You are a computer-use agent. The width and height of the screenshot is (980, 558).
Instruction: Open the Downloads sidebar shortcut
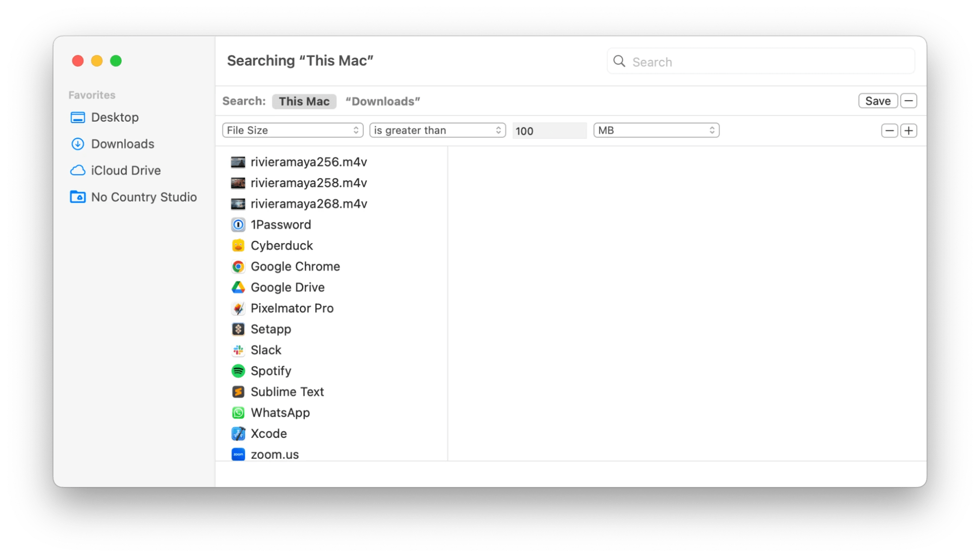pos(122,144)
